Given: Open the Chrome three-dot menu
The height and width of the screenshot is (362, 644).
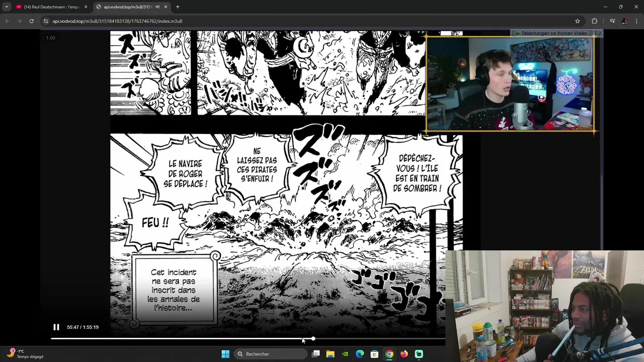Looking at the screenshot, I should pos(637,21).
